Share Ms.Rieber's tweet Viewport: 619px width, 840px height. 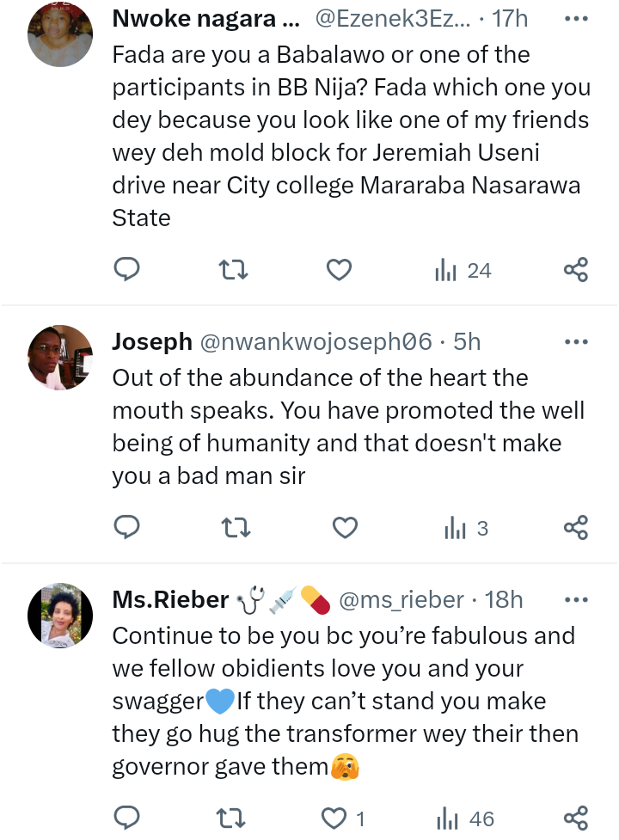point(575,819)
